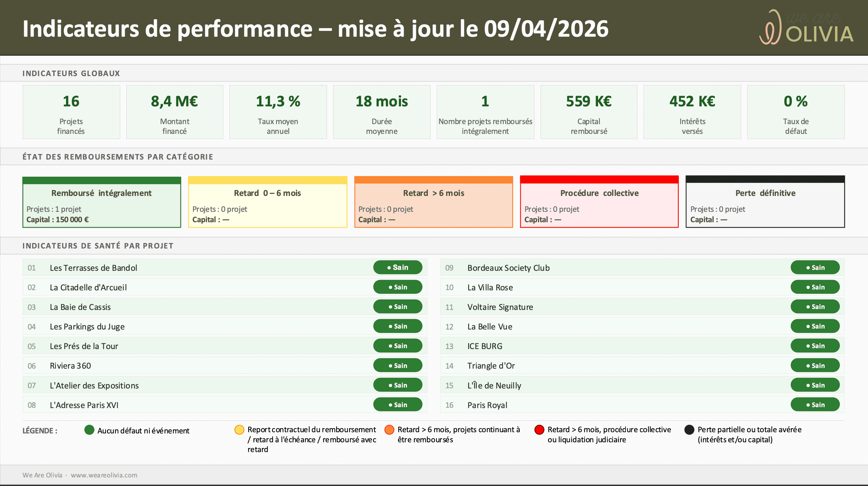Click the green legend dot for 'Aucun défaut'

click(x=89, y=430)
